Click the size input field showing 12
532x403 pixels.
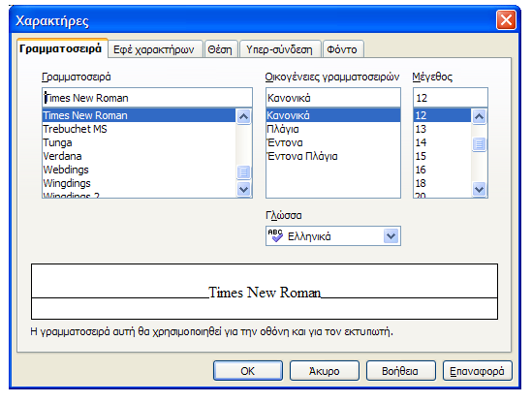451,98
